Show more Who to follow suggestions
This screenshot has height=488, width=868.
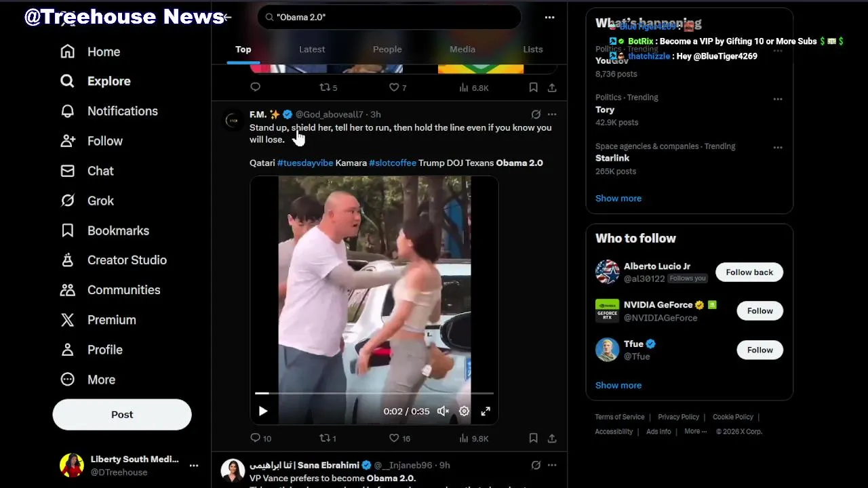click(x=618, y=386)
